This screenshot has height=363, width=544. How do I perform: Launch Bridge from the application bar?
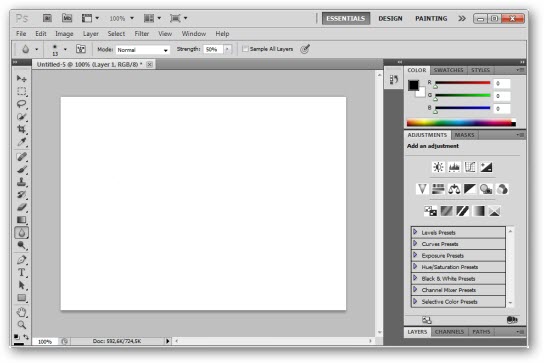tap(47, 18)
